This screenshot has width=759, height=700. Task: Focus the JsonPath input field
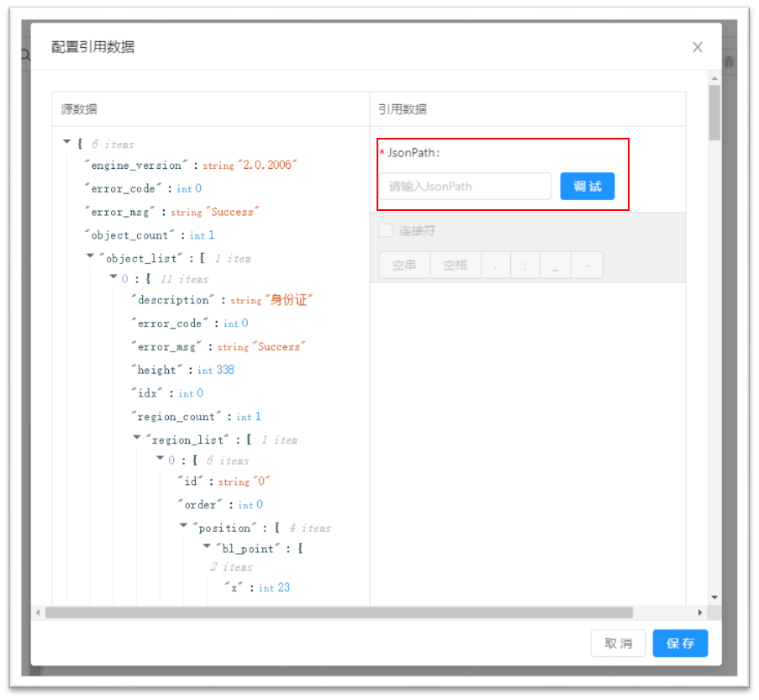click(465, 187)
